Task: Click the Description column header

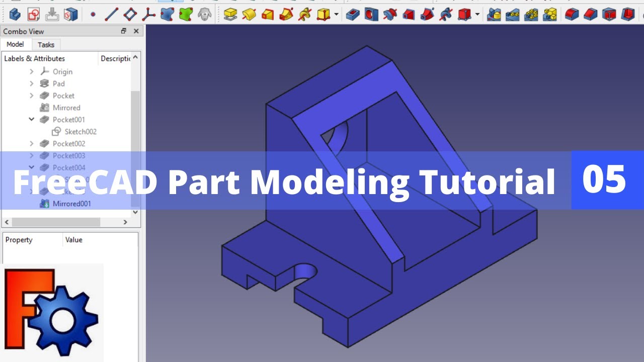Action: pos(115,58)
